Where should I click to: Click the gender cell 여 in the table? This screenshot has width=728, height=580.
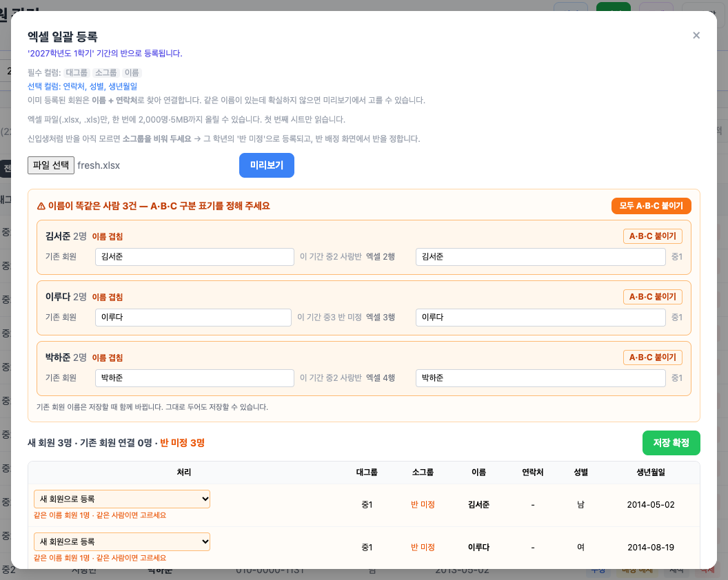(x=581, y=548)
